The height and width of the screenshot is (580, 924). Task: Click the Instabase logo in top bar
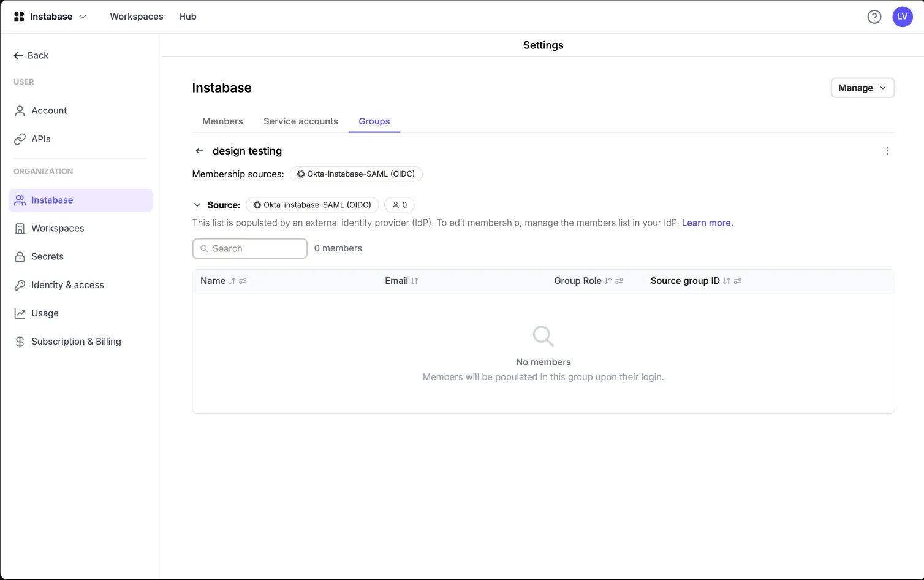pos(19,17)
